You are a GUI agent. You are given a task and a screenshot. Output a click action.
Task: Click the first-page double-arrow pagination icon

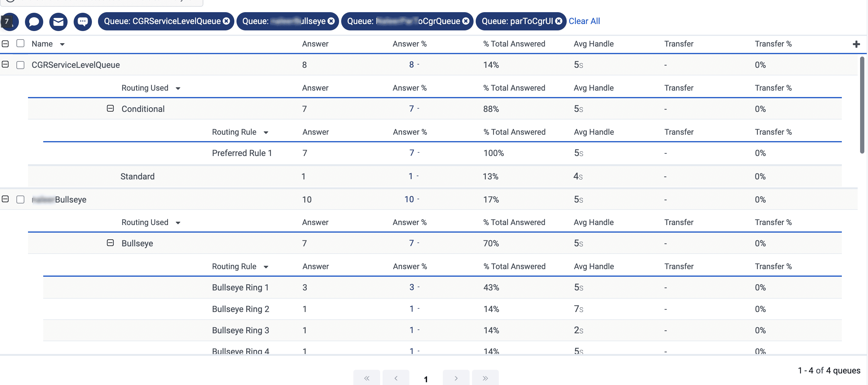[367, 378]
